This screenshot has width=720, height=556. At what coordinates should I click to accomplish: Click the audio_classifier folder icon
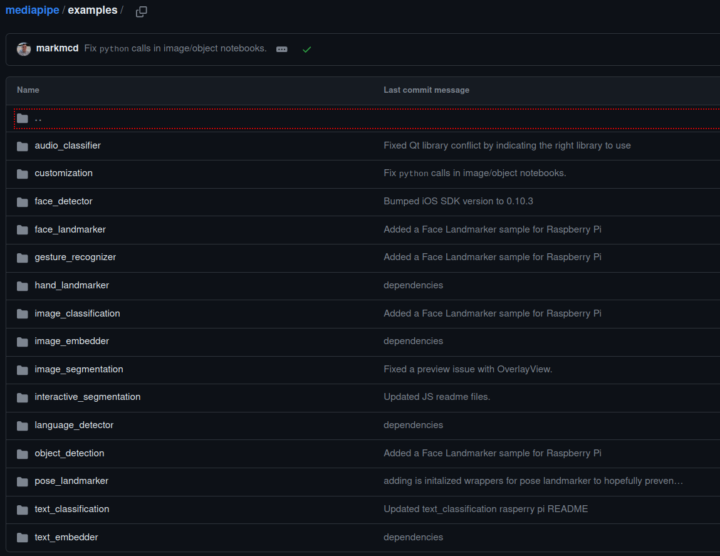pos(22,146)
